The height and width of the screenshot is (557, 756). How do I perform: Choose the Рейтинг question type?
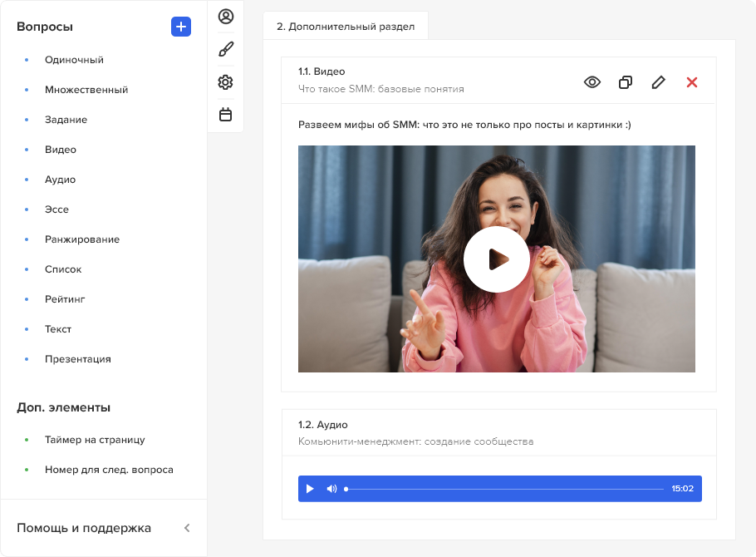point(65,299)
